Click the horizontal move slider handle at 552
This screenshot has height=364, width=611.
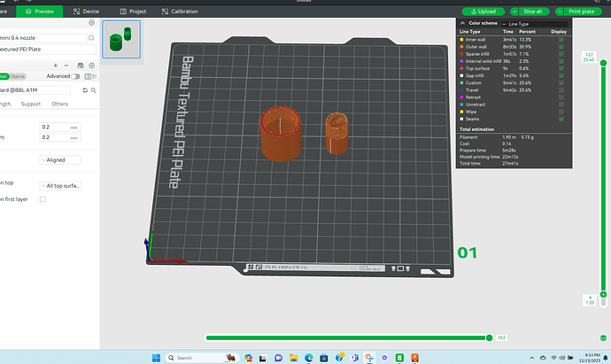(490, 338)
